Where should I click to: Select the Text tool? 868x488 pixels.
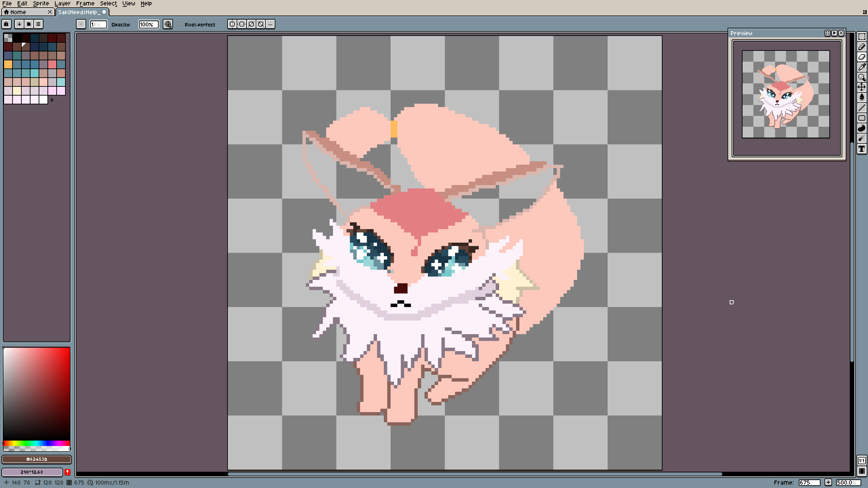(862, 148)
